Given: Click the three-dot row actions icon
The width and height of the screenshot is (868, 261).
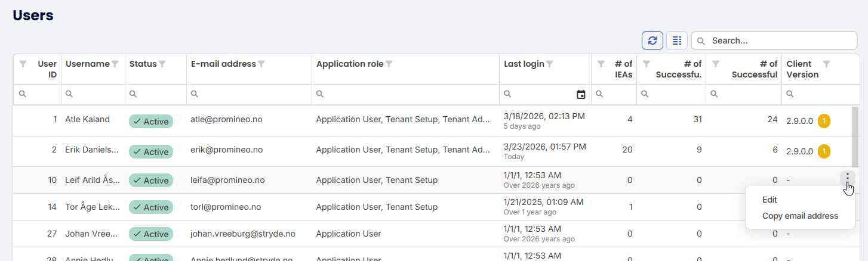Looking at the screenshot, I should point(848,178).
